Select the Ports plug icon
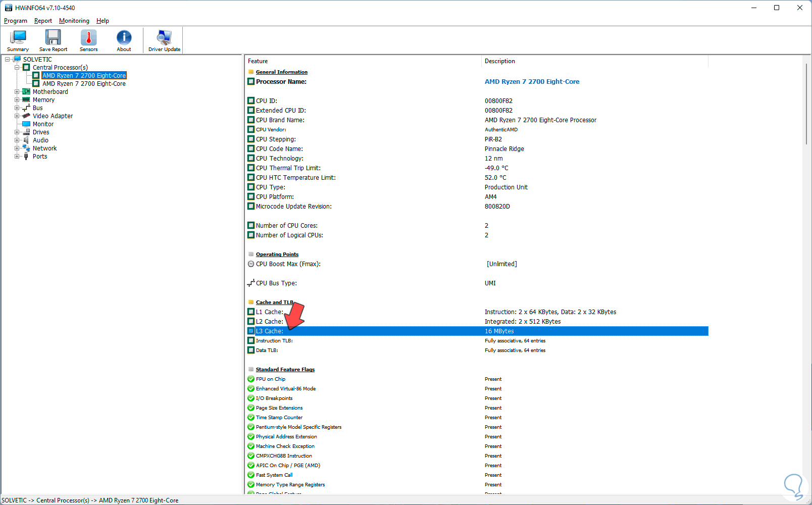Image resolution: width=812 pixels, height=505 pixels. coord(26,157)
